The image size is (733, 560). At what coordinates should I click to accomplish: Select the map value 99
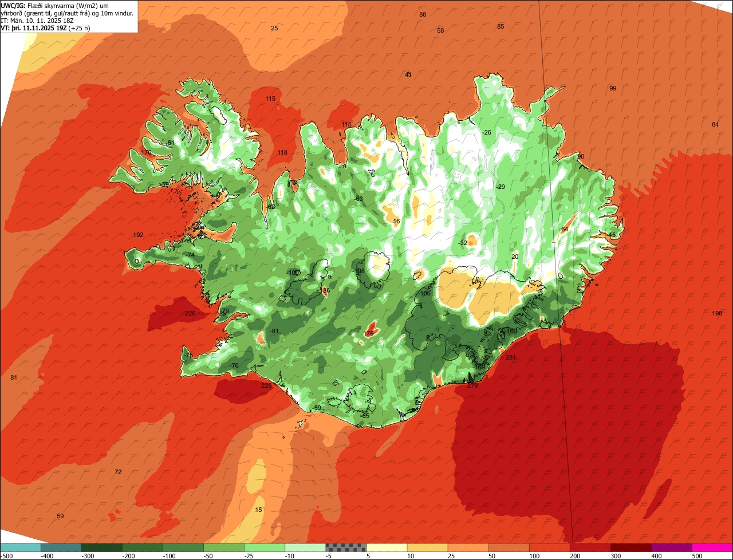613,88
